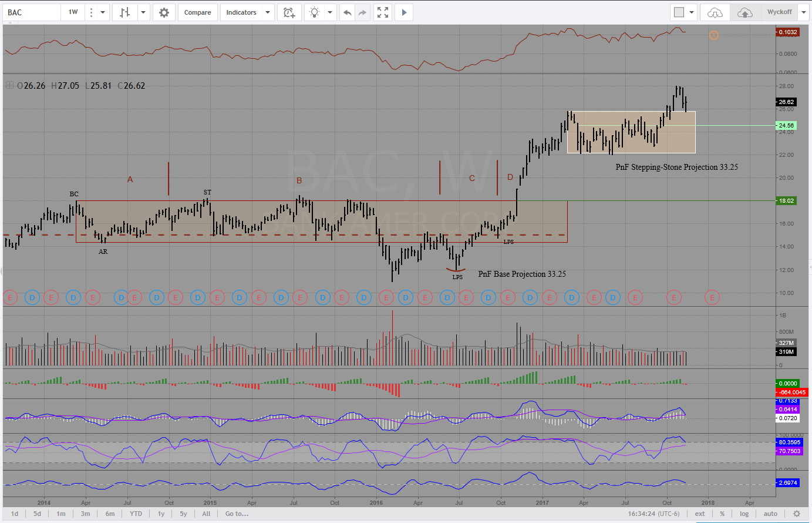The image size is (812, 523).
Task: Open the Wyckoff layout dropdown arrow
Action: 804,12
